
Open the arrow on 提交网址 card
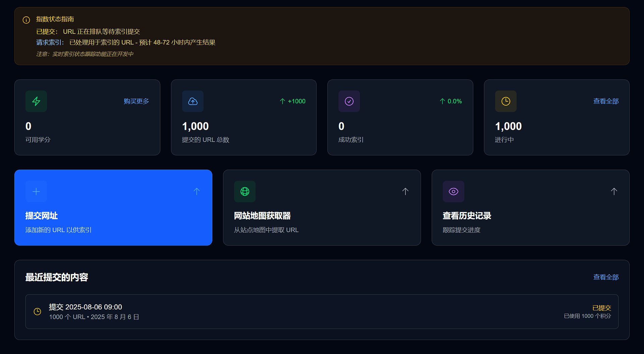click(197, 191)
